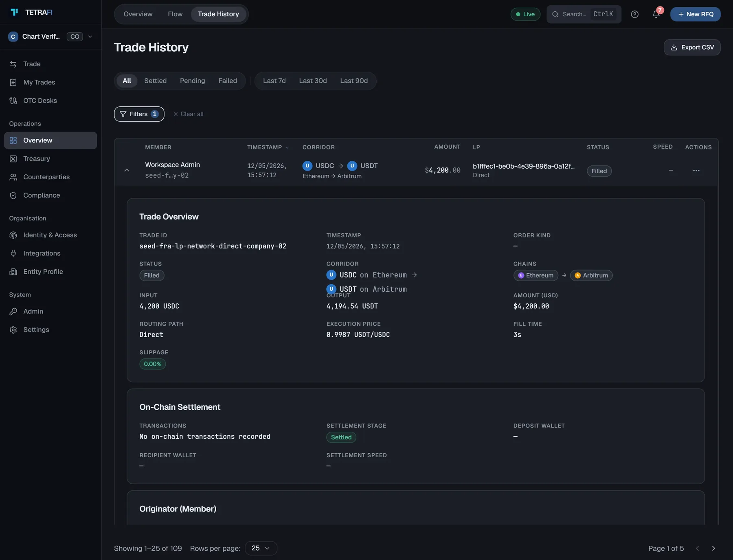The width and height of the screenshot is (733, 560).
Task: Click the Settings gear icon
Action: [x=13, y=330]
